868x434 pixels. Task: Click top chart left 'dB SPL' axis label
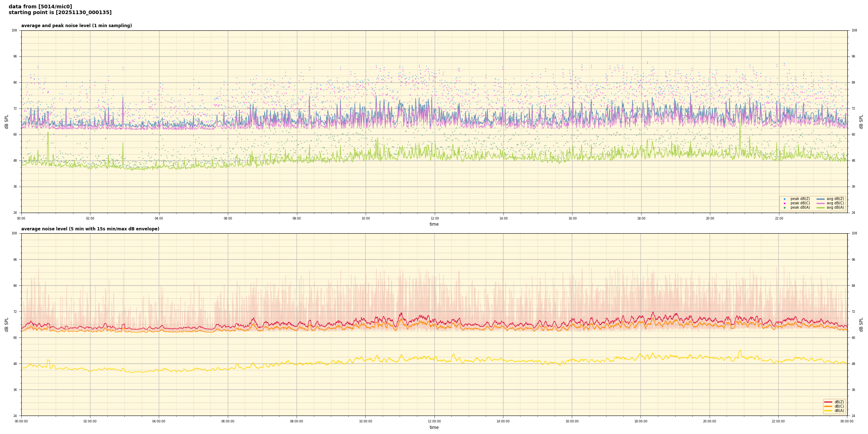pyautogui.click(x=7, y=122)
